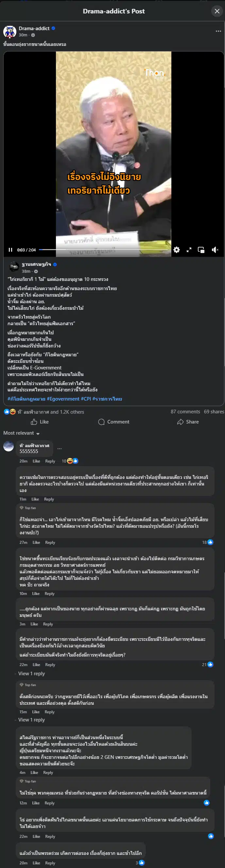Enter fullscreen mode for the video
The height and width of the screenshot is (868, 225).
[x=189, y=250]
